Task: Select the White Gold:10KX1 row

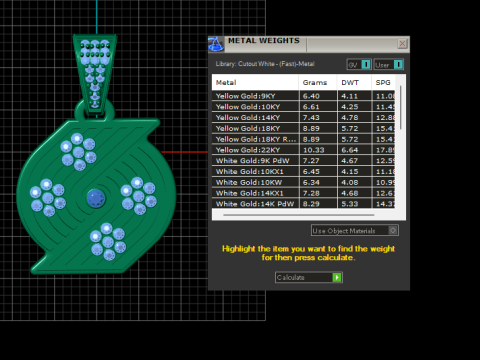Action: (x=303, y=171)
